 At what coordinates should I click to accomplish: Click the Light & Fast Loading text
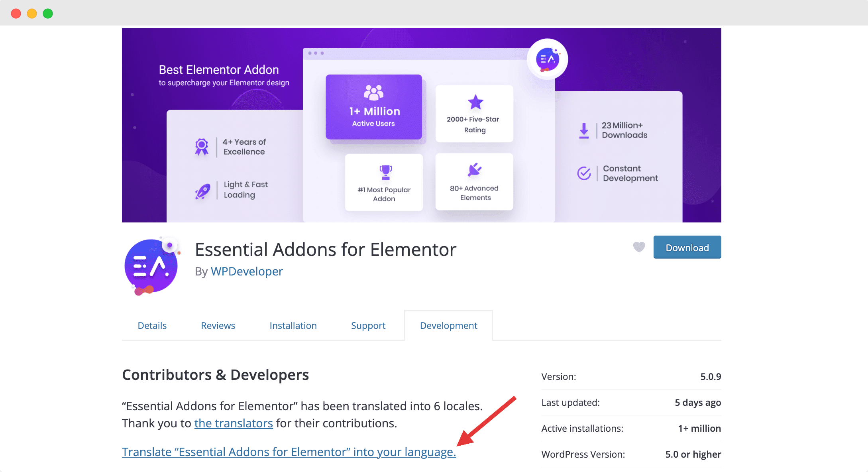coord(245,190)
